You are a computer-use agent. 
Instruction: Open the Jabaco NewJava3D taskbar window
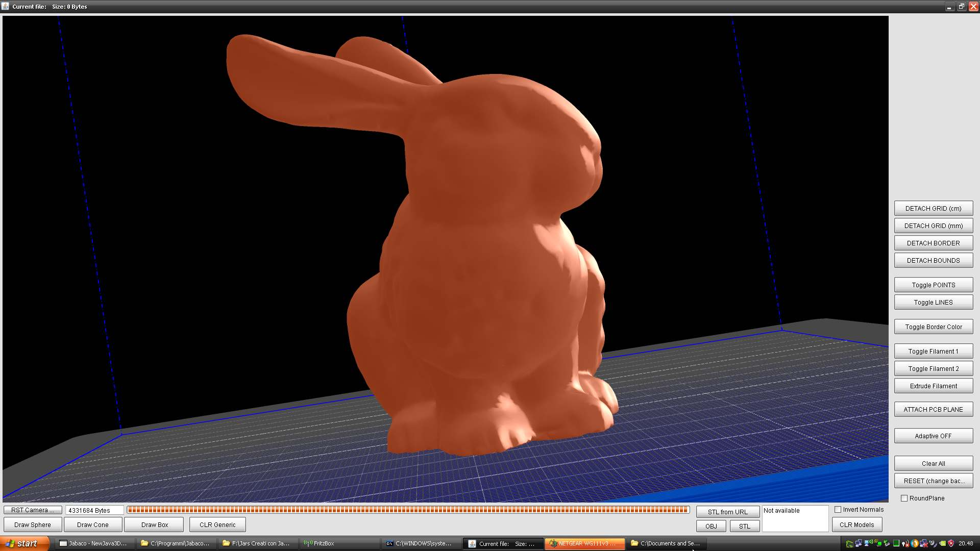pyautogui.click(x=93, y=543)
